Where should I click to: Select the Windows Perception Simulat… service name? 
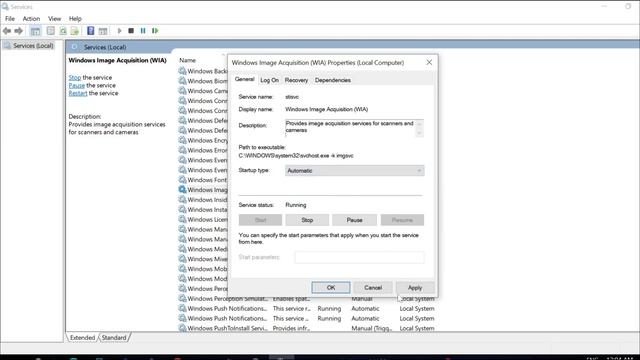(x=227, y=298)
